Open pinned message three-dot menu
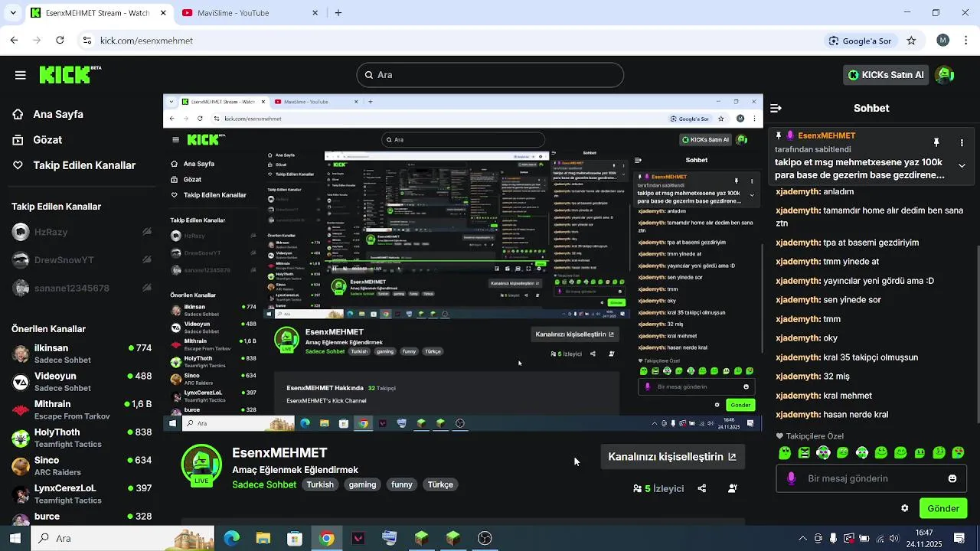980x551 pixels. point(962,143)
